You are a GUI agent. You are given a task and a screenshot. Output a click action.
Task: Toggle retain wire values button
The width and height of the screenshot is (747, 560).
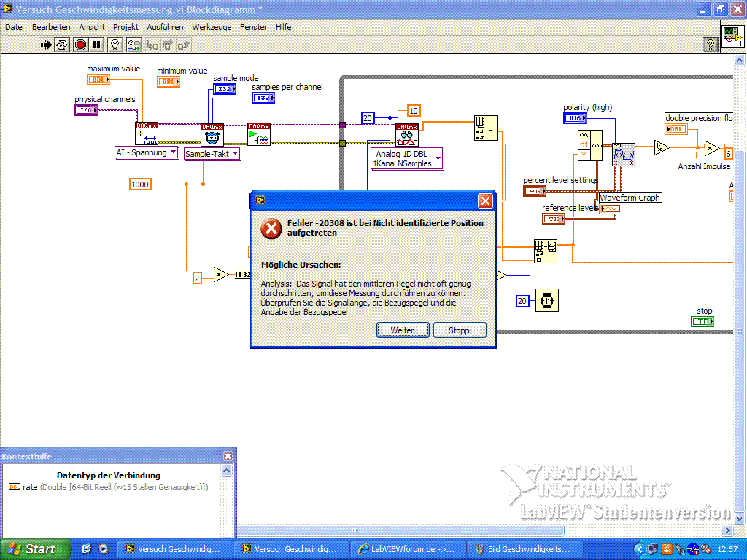tap(134, 44)
